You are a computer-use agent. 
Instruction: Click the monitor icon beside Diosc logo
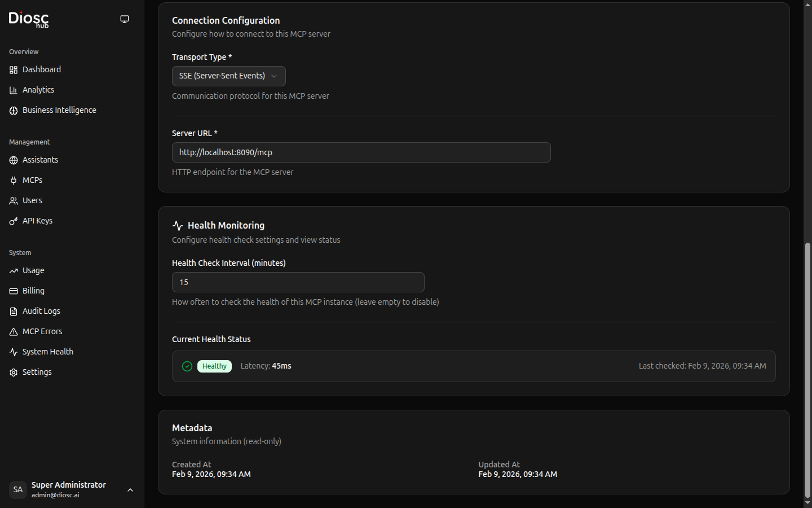point(125,19)
